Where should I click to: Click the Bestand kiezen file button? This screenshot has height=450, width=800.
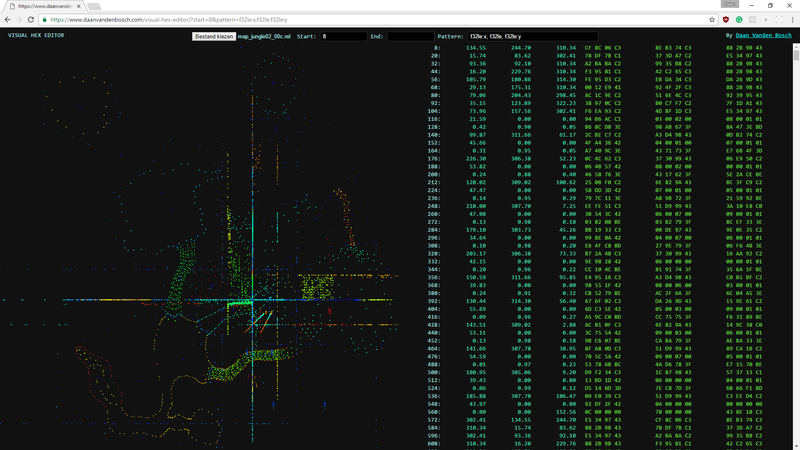(214, 36)
